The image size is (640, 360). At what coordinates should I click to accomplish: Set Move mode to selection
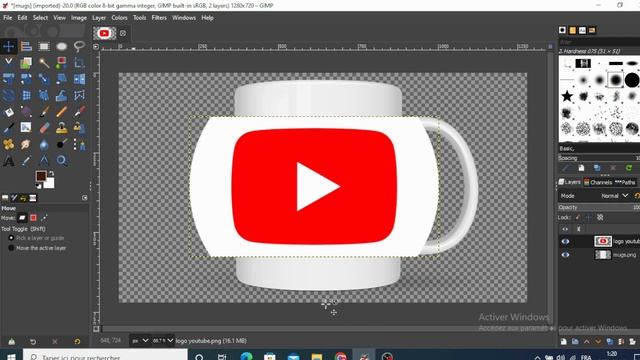click(x=33, y=218)
